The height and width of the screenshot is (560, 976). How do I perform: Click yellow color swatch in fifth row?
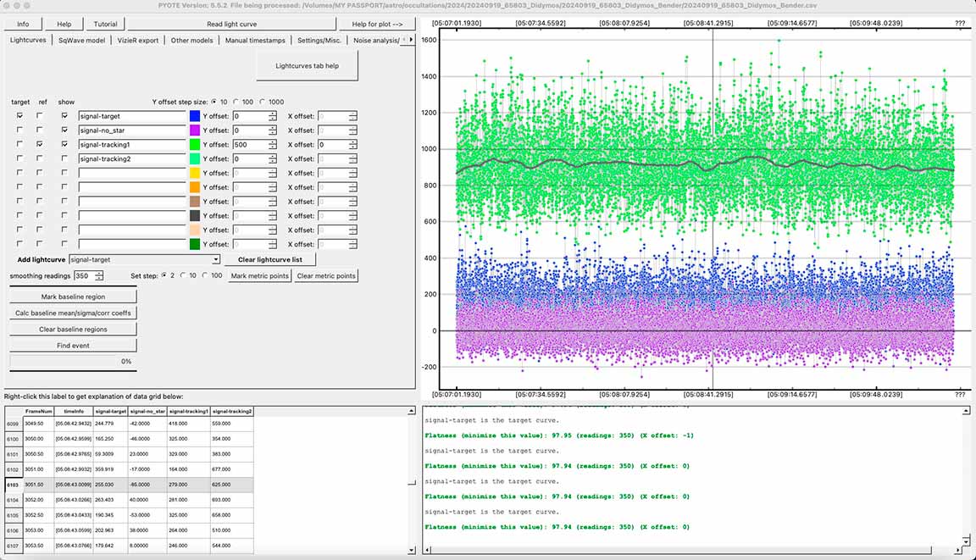click(195, 173)
